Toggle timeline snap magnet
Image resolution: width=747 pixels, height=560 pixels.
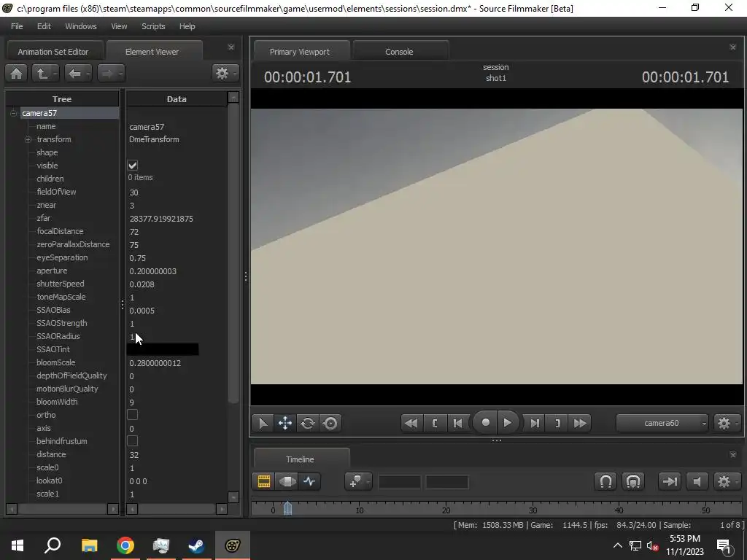coord(605,481)
